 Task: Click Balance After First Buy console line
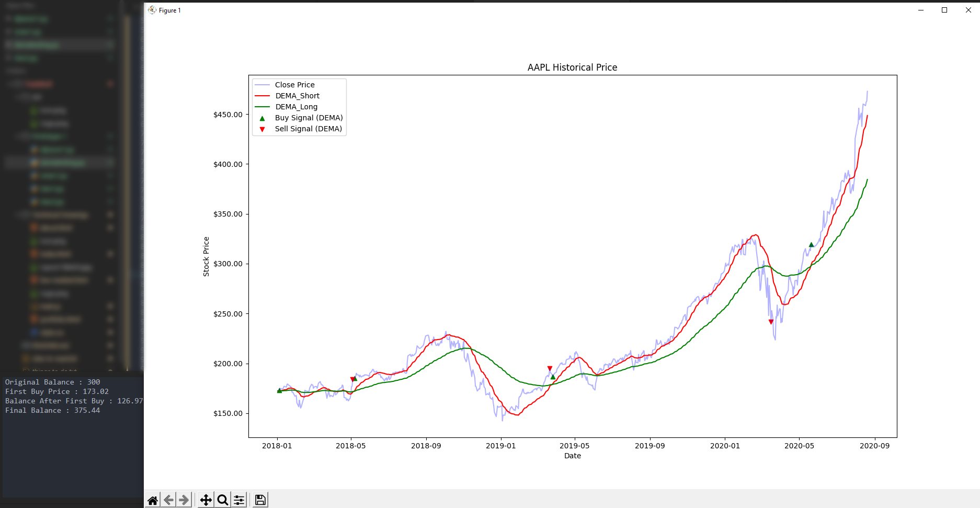click(x=74, y=401)
